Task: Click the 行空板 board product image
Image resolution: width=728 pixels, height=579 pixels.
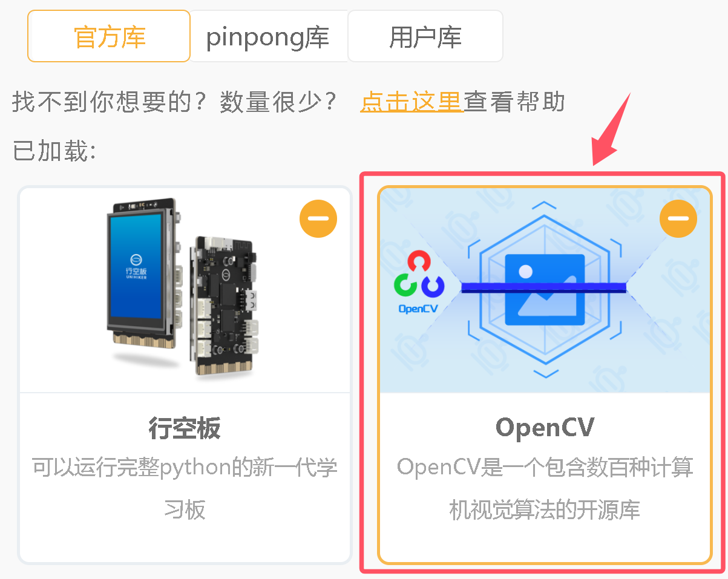Action: click(185, 289)
